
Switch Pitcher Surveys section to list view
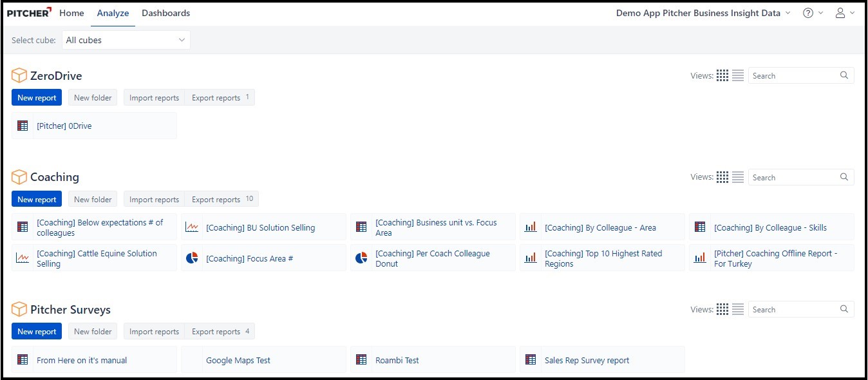tap(738, 309)
